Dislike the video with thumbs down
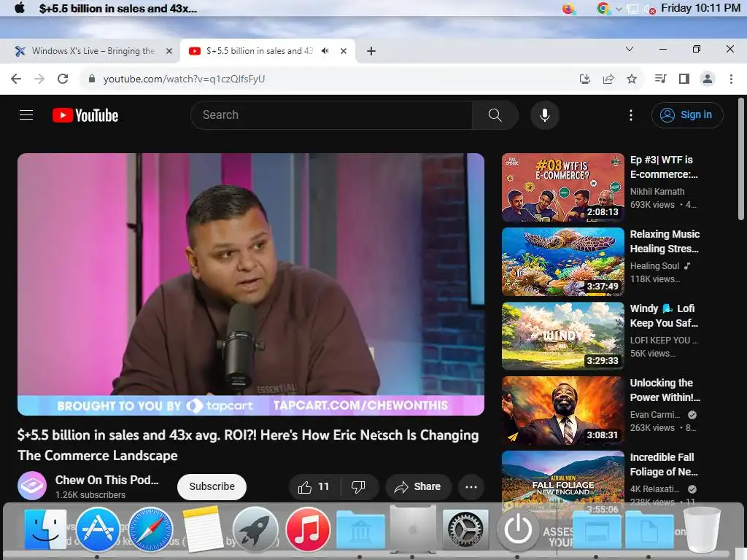The height and width of the screenshot is (560, 747). pyautogui.click(x=358, y=486)
